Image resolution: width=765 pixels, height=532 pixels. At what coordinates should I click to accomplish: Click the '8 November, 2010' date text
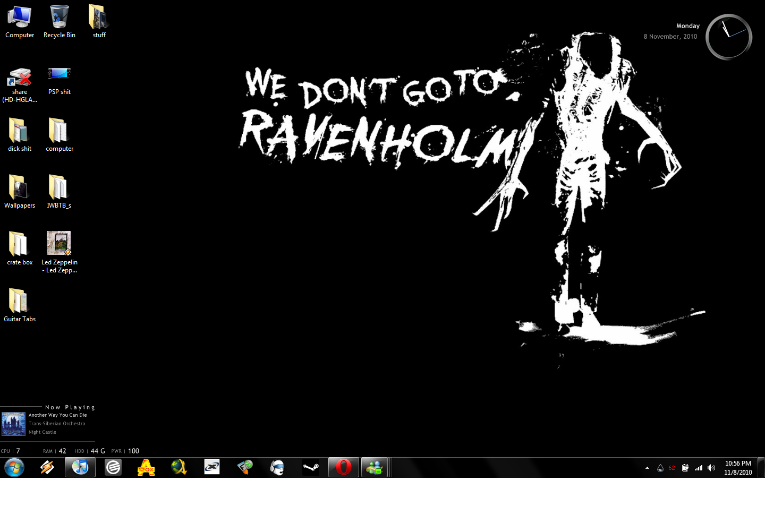670,37
